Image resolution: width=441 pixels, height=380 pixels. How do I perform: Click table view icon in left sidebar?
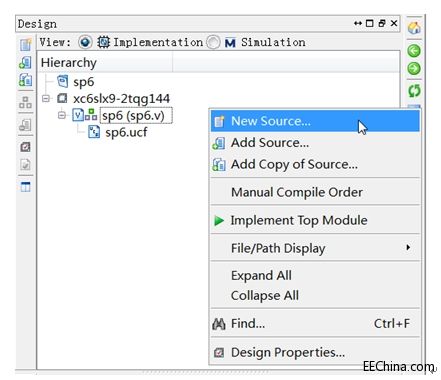(x=25, y=187)
